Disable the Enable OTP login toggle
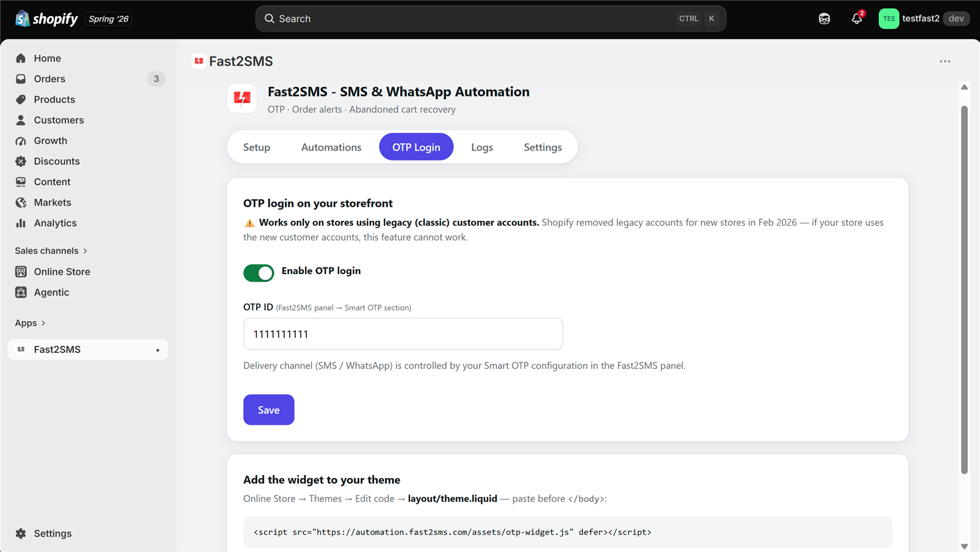 (258, 273)
